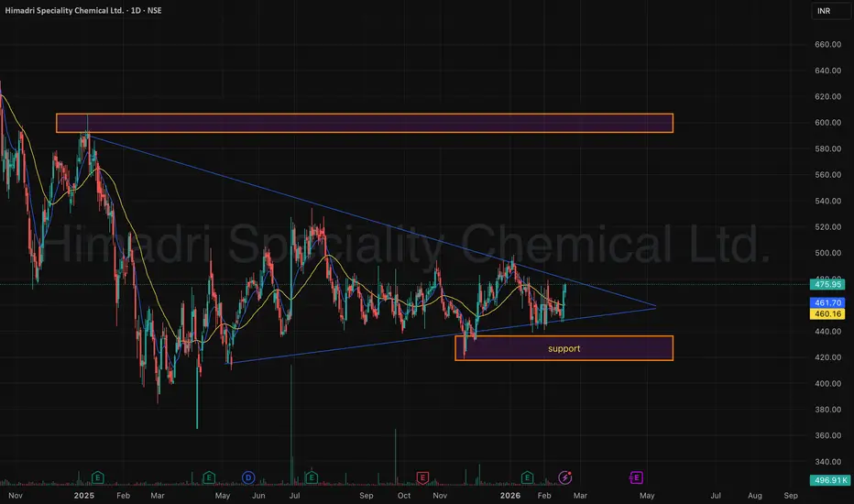The width and height of the screenshot is (854, 504).
Task: Select the upper resistance zone rectangle near 600
Action: [x=365, y=123]
